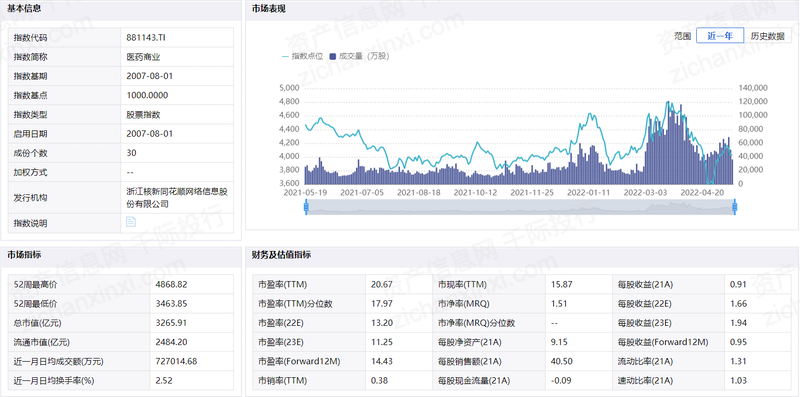Click the 市盈率(Forward12M) value 14.43
Screen dimensions: 800x397
click(382, 361)
